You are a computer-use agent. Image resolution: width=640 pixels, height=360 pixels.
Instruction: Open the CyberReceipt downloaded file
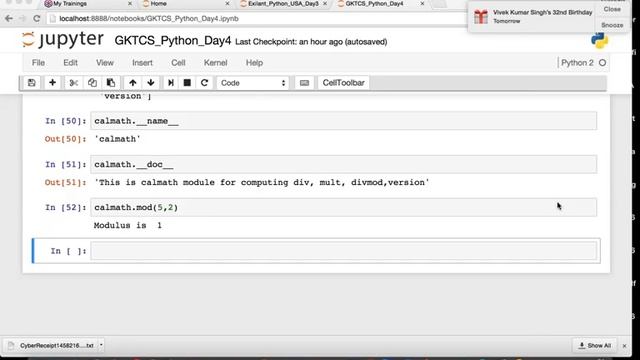click(x=52, y=345)
